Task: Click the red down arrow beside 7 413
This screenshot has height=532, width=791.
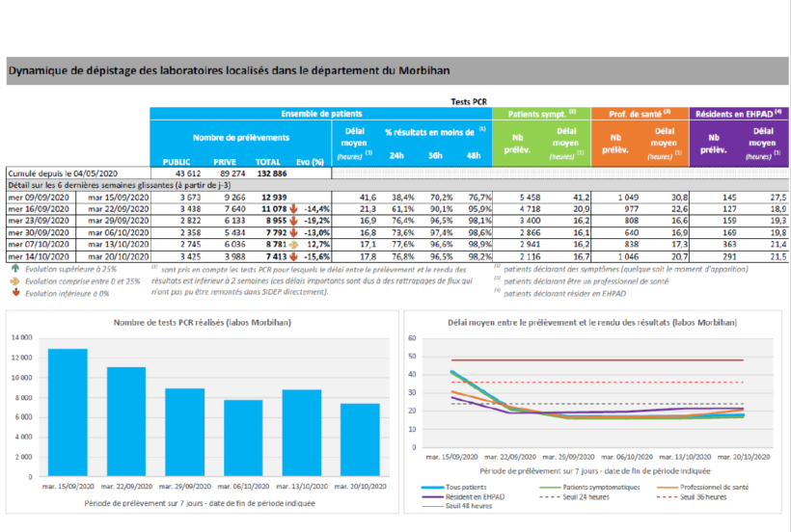Action: 293,256
